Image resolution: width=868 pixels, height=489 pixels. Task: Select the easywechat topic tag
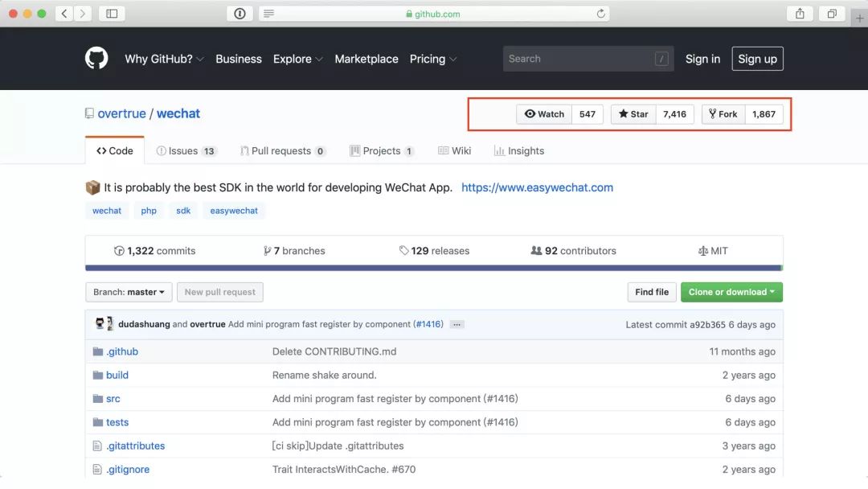pyautogui.click(x=234, y=211)
